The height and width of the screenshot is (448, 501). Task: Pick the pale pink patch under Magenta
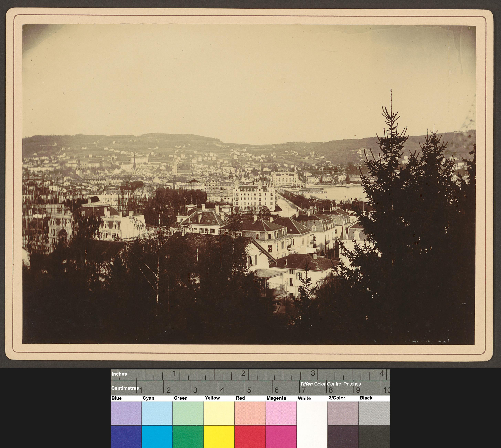coord(281,413)
